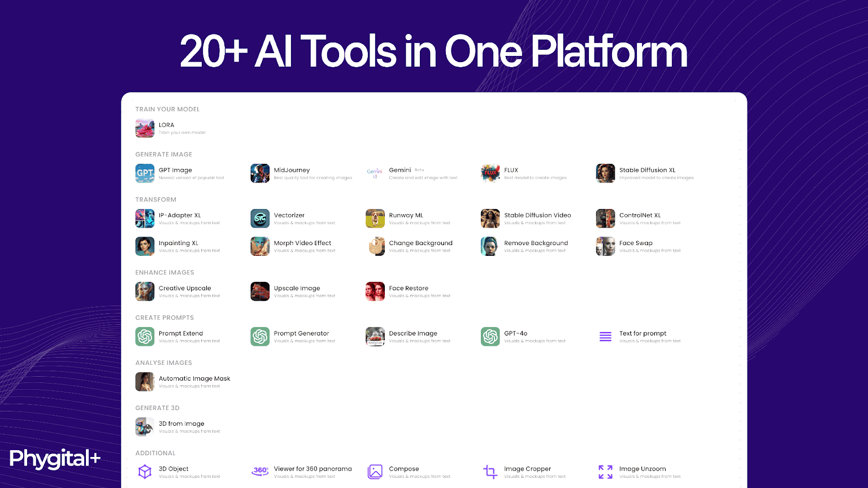The image size is (868, 488).
Task: Click the Text for prompt lines icon
Action: [605, 337]
